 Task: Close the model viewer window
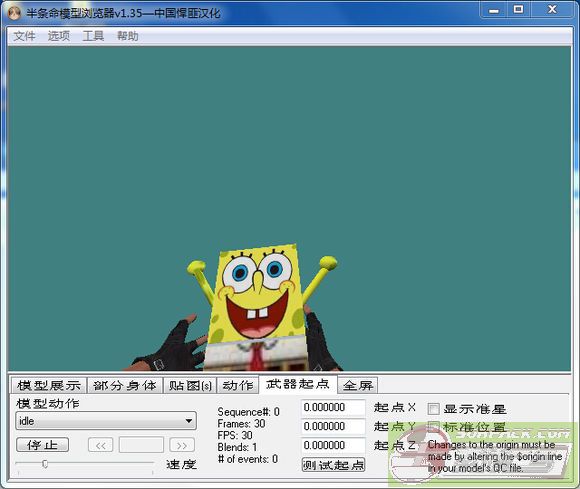[x=552, y=10]
